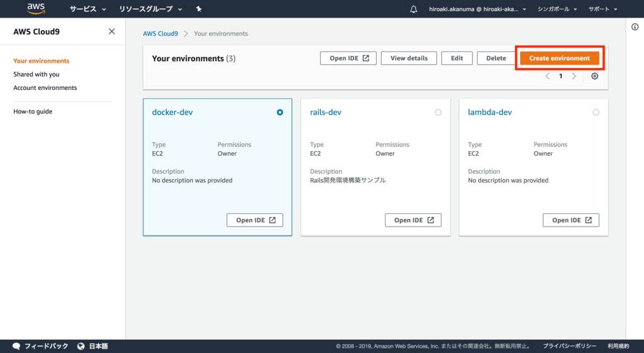Open Your environments in sidebar
The image size is (644, 353).
(x=41, y=61)
